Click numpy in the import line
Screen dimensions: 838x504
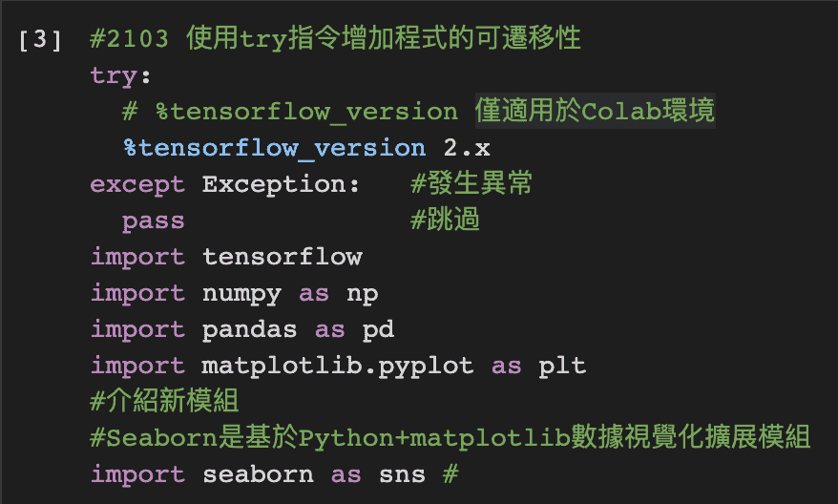click(x=242, y=294)
